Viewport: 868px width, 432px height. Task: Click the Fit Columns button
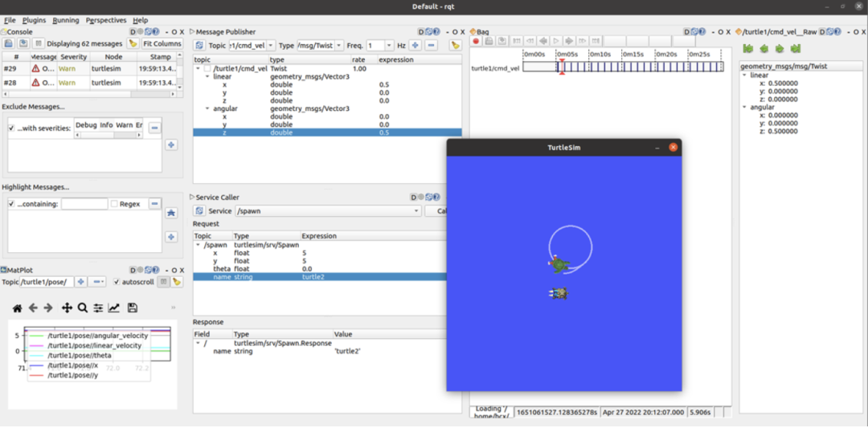pyautogui.click(x=162, y=43)
